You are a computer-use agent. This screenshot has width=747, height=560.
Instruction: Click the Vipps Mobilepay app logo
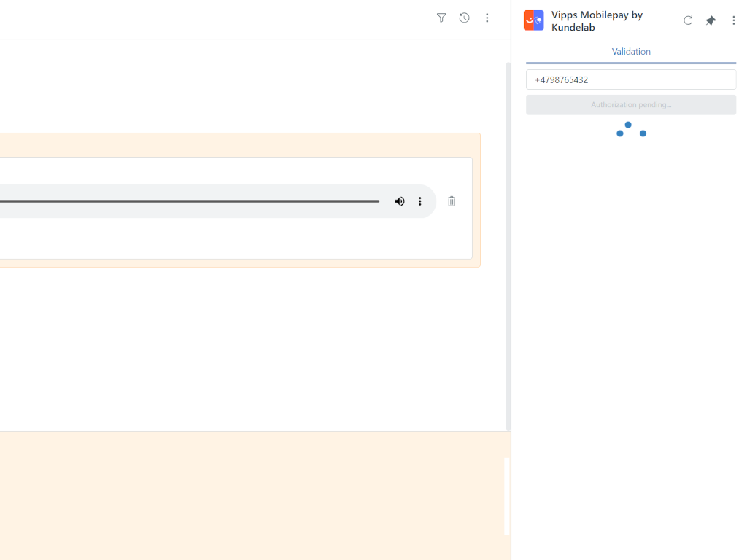[x=533, y=20]
